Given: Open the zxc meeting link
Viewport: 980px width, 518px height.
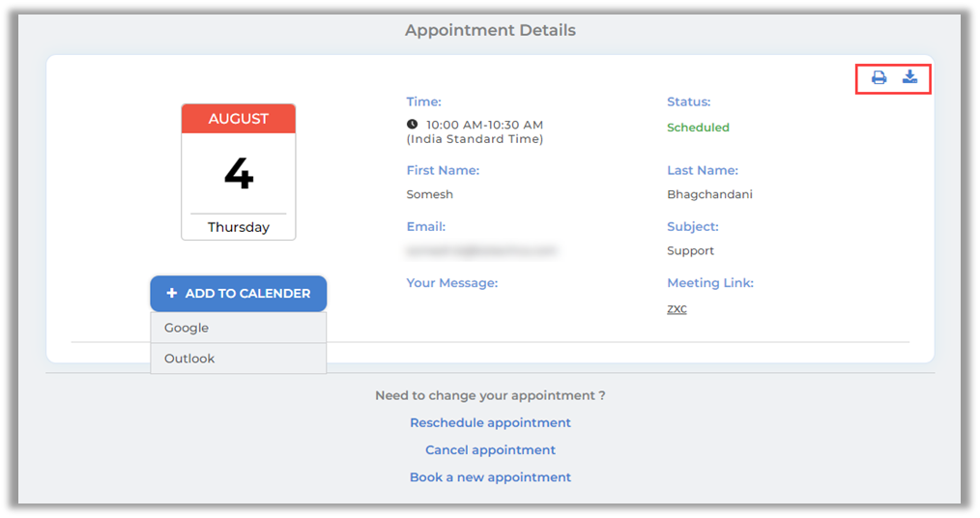Looking at the screenshot, I should (677, 309).
